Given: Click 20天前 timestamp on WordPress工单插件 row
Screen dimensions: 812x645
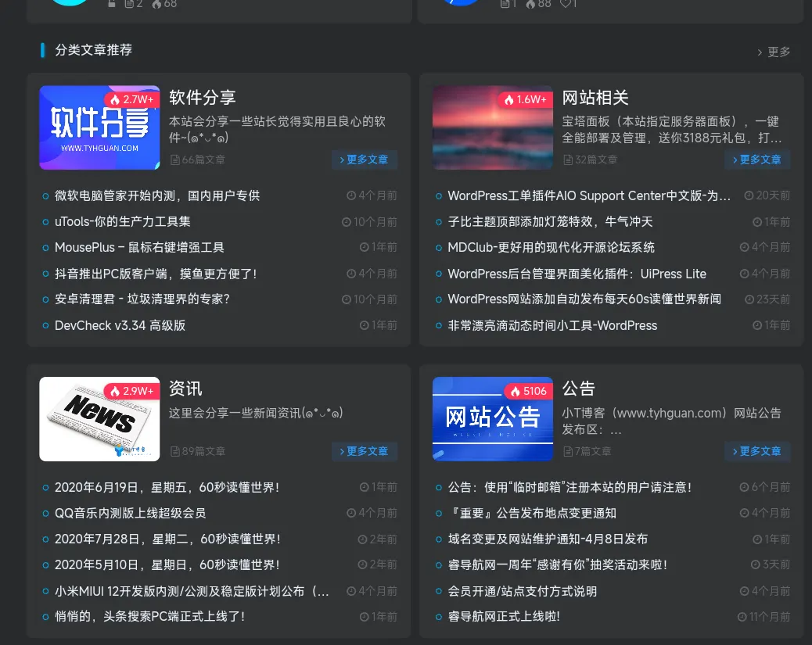Looking at the screenshot, I should [767, 195].
